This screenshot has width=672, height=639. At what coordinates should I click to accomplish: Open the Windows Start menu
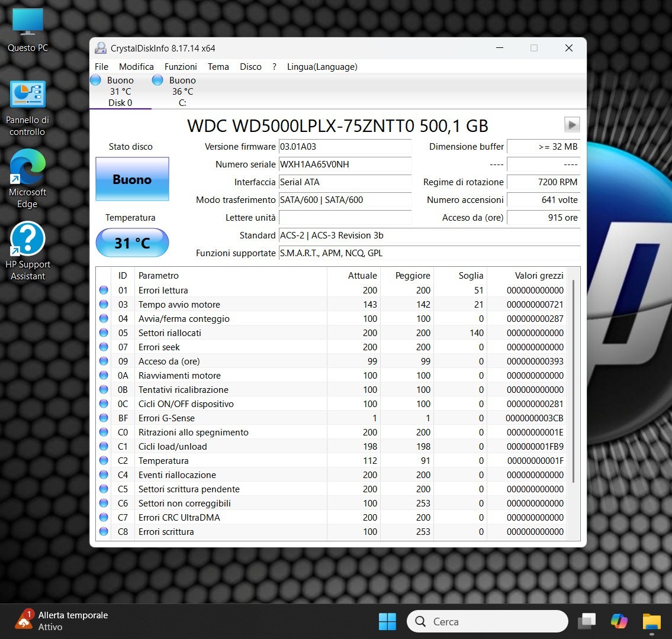(387, 621)
